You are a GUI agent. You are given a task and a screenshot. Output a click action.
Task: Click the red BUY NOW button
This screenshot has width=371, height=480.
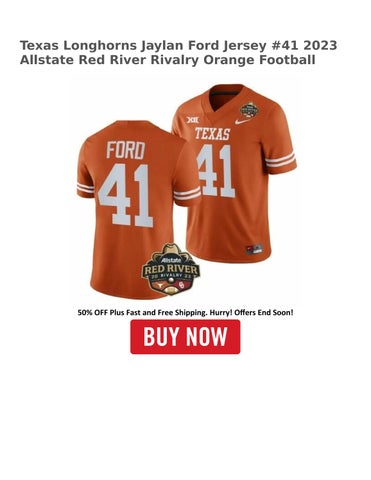(x=185, y=337)
